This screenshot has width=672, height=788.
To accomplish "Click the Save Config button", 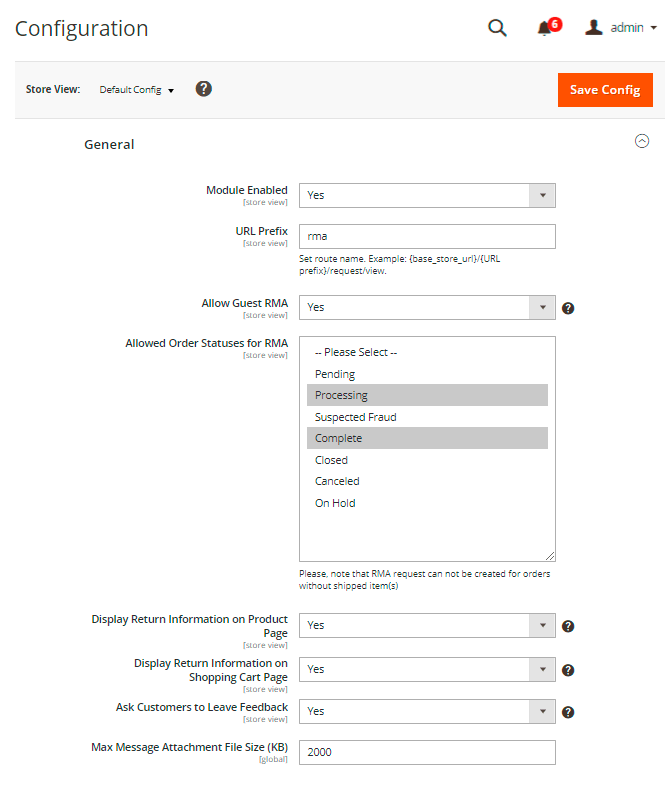I will pos(605,89).
